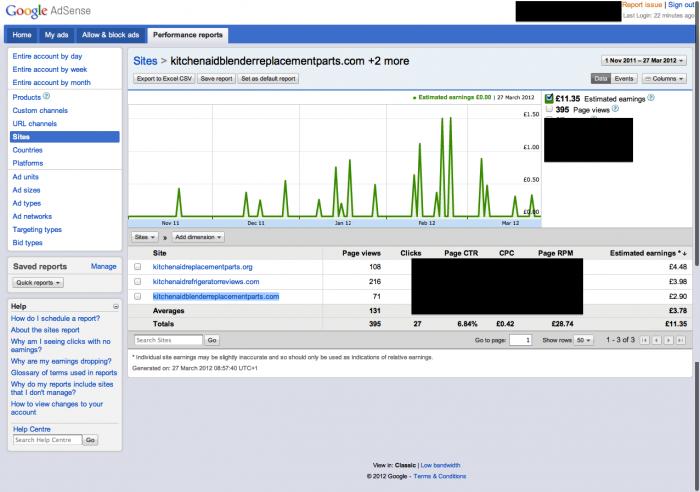Click Go button next to Help Centre search
The height and width of the screenshot is (492, 700).
90,440
